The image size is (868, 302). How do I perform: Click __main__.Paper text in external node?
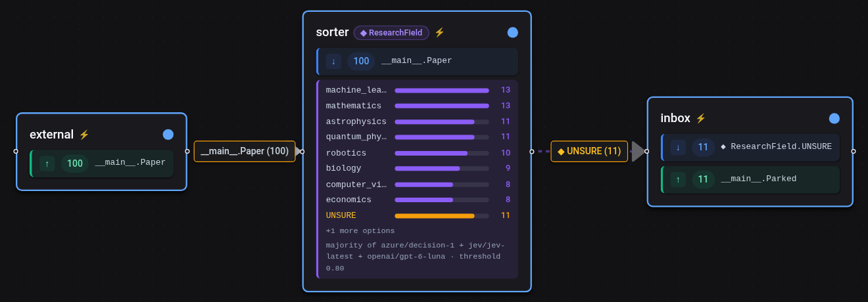pos(130,163)
